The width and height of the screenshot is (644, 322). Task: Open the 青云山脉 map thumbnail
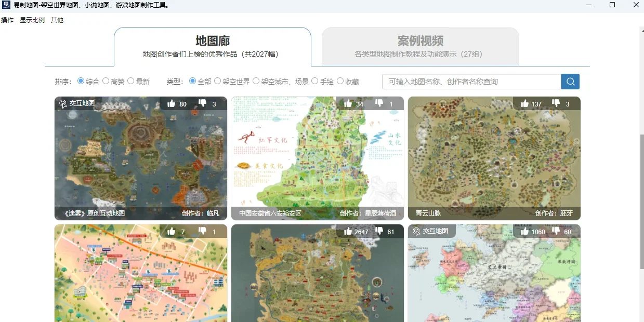[494, 158]
